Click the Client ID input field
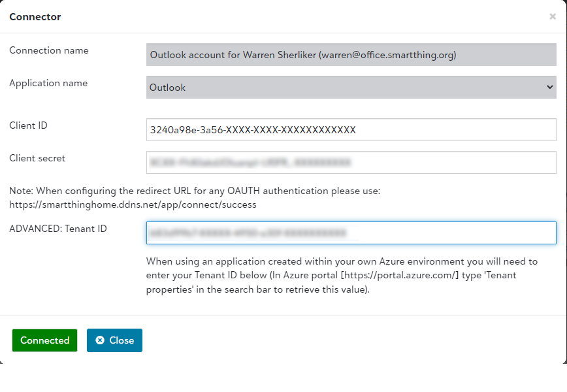Screen dimensions: 567x392 tap(351, 130)
